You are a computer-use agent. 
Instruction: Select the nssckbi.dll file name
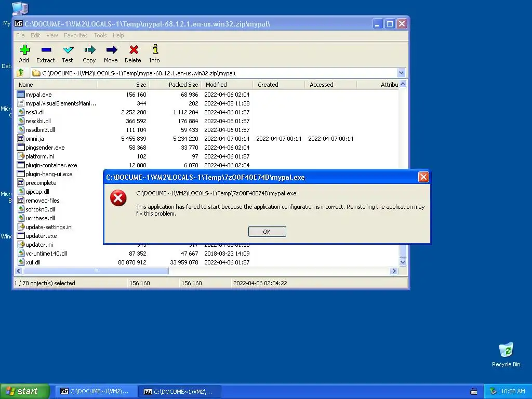[38, 121]
